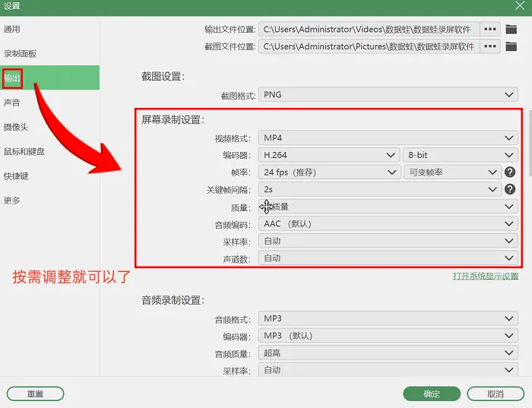Expand the 8-bit depth dropdown
532x408 pixels.
[x=461, y=155]
